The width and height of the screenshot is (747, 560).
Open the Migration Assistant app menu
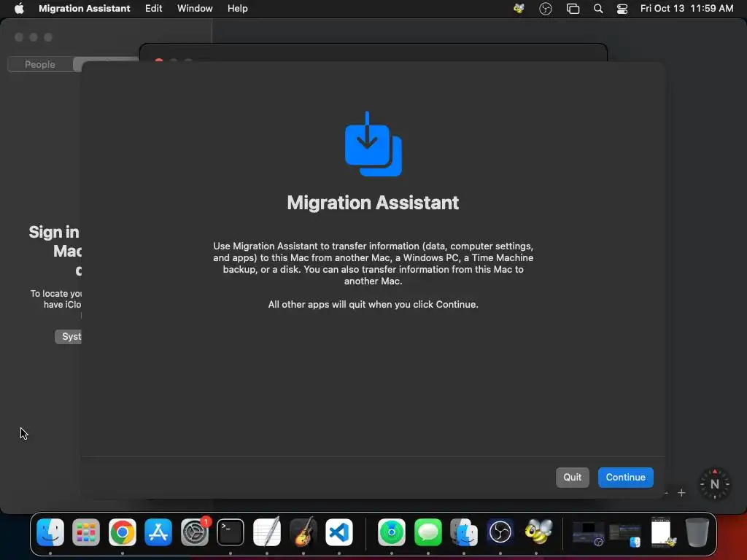[85, 8]
